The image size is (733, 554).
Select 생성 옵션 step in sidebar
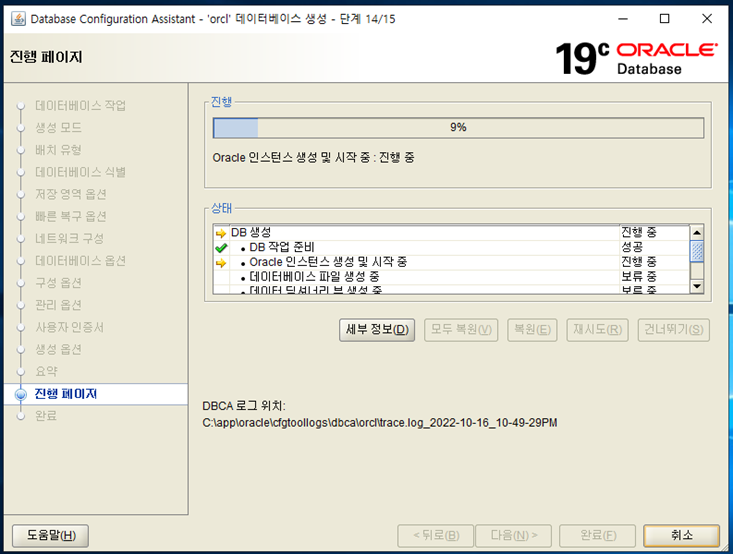[58, 350]
